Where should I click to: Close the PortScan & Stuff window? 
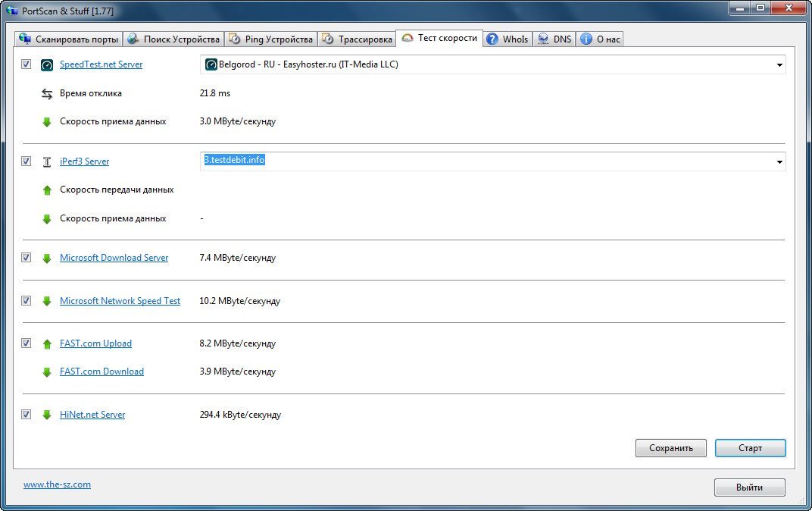coord(789,8)
